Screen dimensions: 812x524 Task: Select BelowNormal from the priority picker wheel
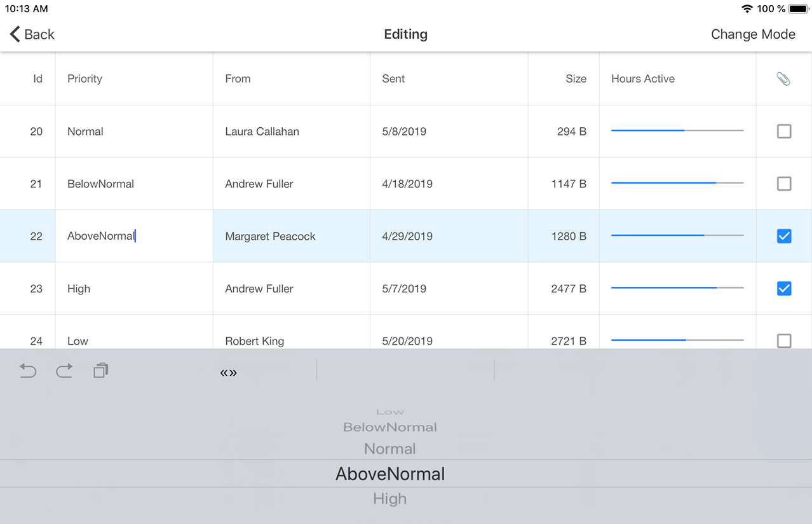point(389,427)
